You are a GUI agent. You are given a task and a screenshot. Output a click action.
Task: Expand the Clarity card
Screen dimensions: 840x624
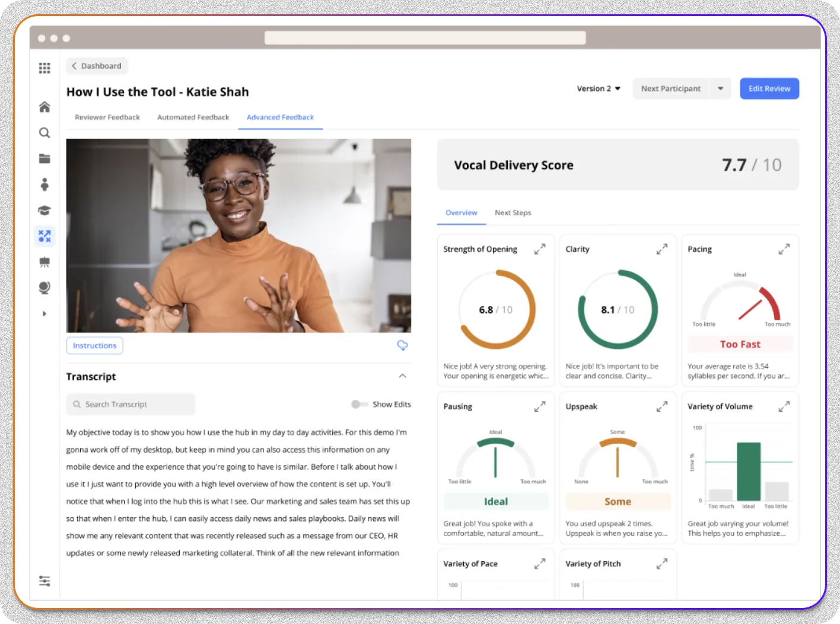point(661,249)
